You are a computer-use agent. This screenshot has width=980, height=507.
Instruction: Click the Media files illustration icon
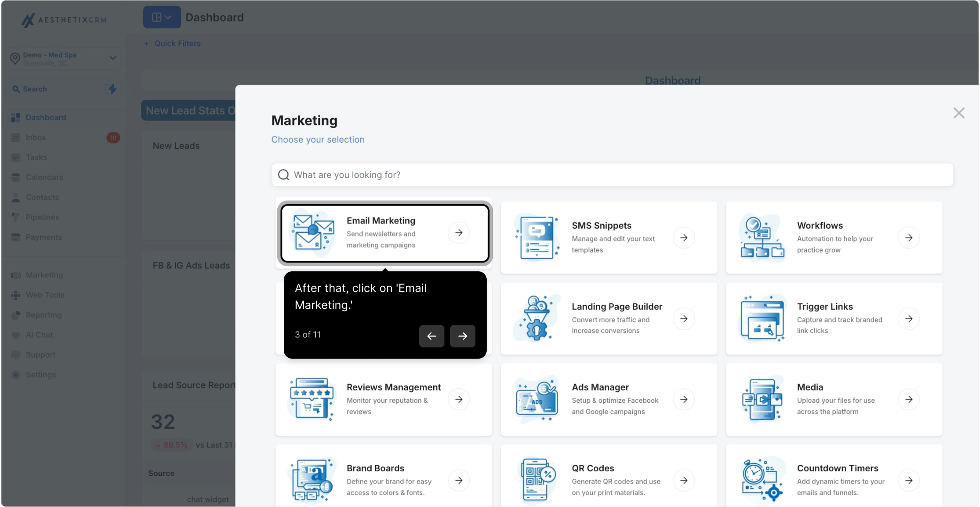tap(762, 399)
